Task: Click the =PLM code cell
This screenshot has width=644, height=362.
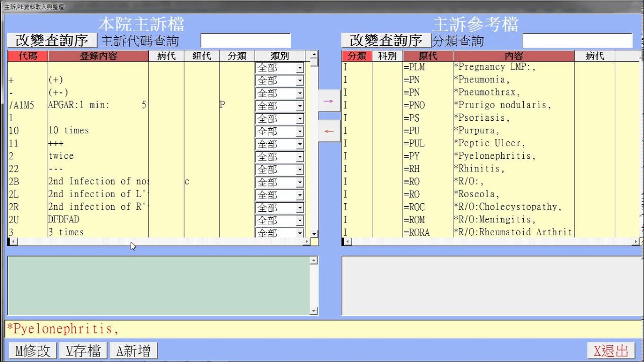Action: pyautogui.click(x=428, y=67)
